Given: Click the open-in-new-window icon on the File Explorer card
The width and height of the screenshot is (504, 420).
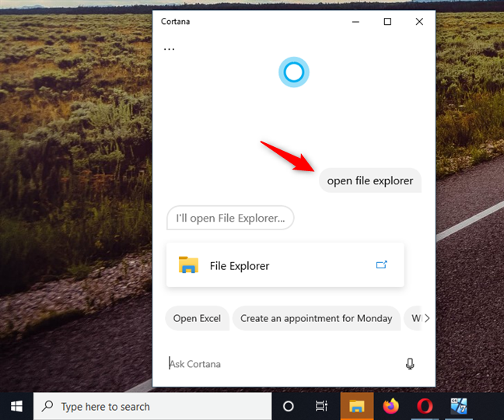Looking at the screenshot, I should pos(382,264).
